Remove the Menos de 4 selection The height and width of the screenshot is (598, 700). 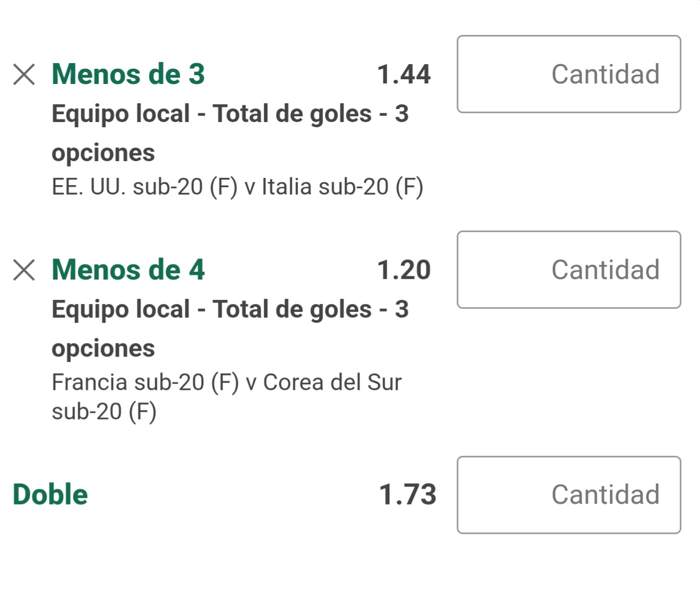tap(24, 270)
